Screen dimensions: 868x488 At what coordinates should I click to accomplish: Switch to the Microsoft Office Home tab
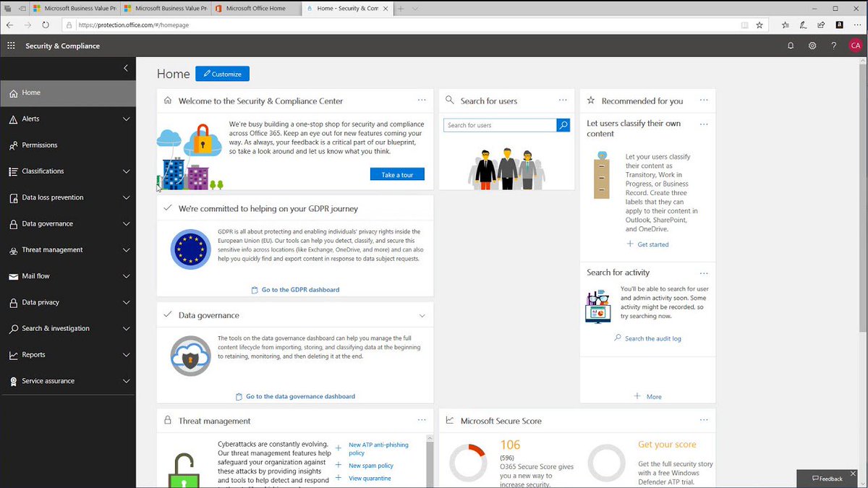point(255,8)
